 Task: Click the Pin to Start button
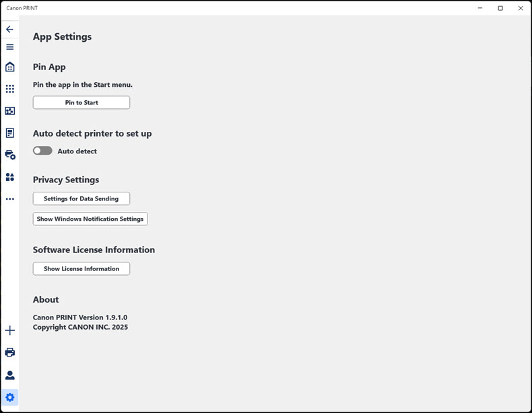81,103
